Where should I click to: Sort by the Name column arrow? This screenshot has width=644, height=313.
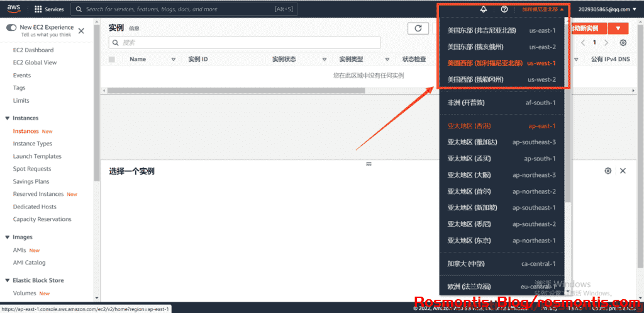click(174, 59)
